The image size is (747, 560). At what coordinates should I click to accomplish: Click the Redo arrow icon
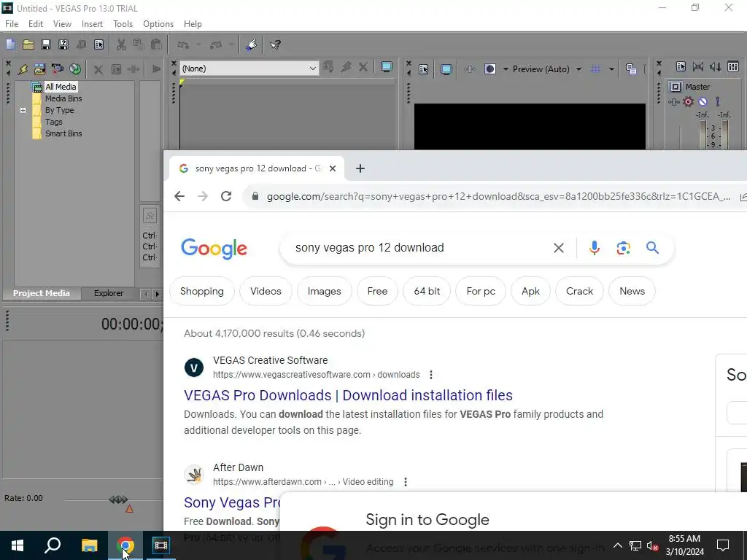coord(216,44)
